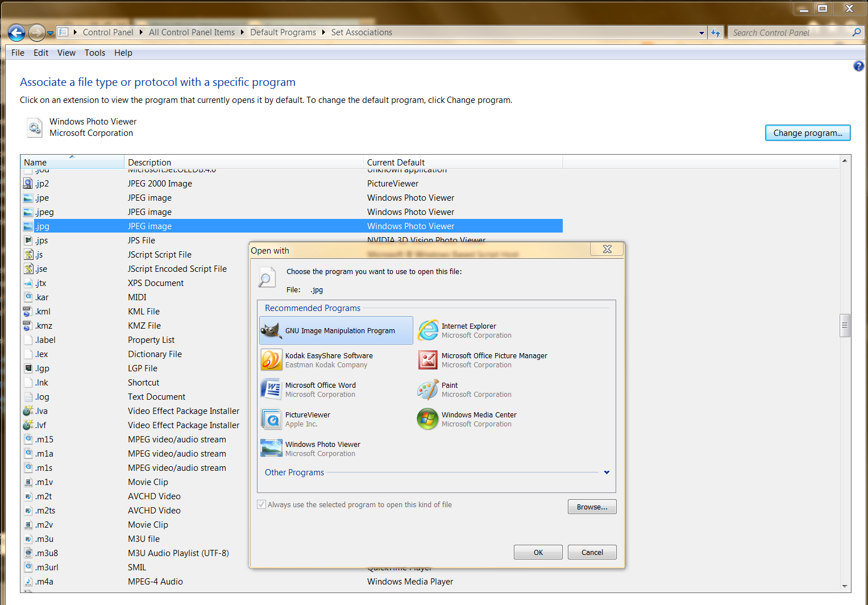The height and width of the screenshot is (605, 868).
Task: Expand the Other Programs section
Action: 607,473
